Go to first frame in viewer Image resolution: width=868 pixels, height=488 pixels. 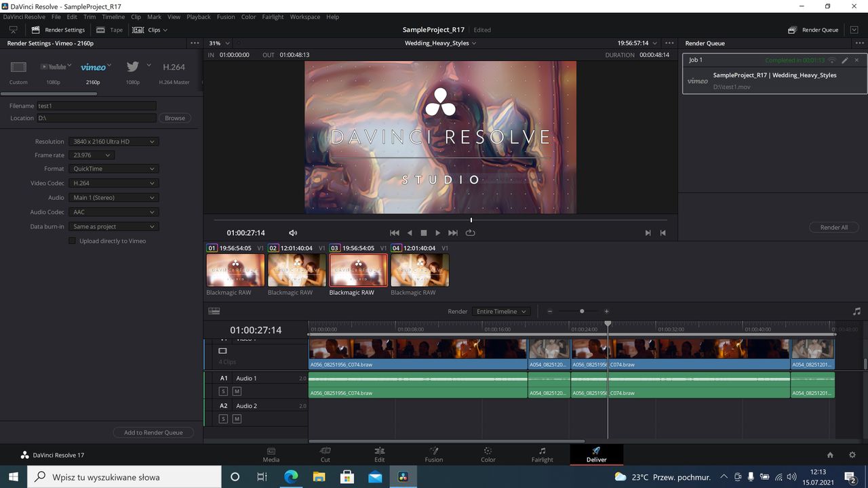coord(395,232)
